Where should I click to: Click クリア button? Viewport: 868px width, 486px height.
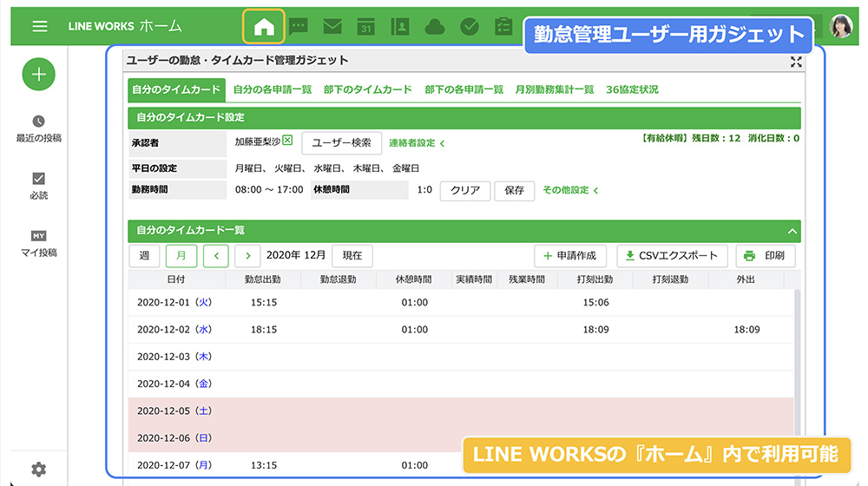pyautogui.click(x=465, y=190)
